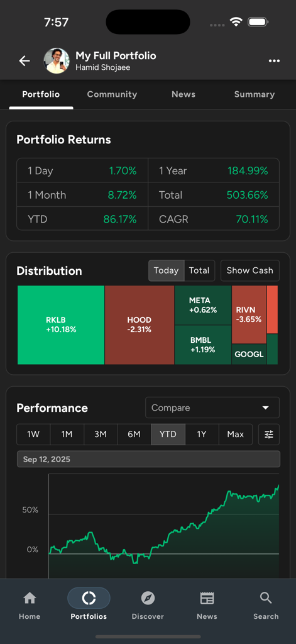Tap the 7:57 clock in status bar

point(56,22)
